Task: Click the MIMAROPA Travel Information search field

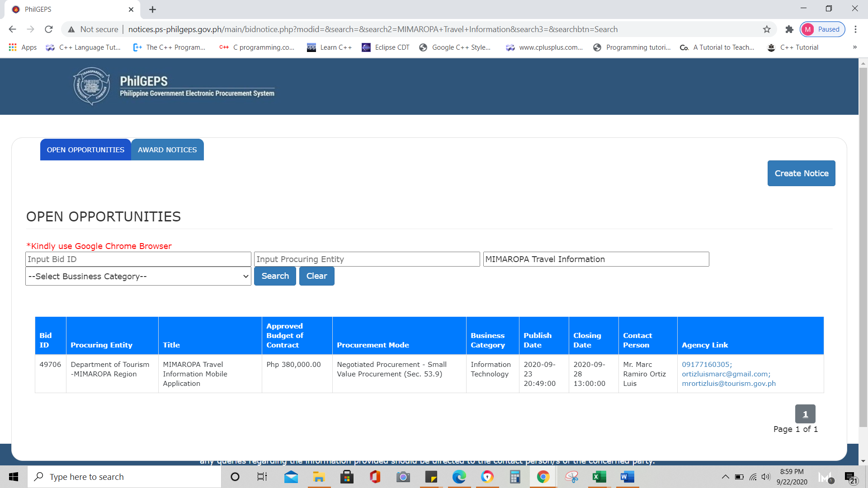Action: pos(596,259)
